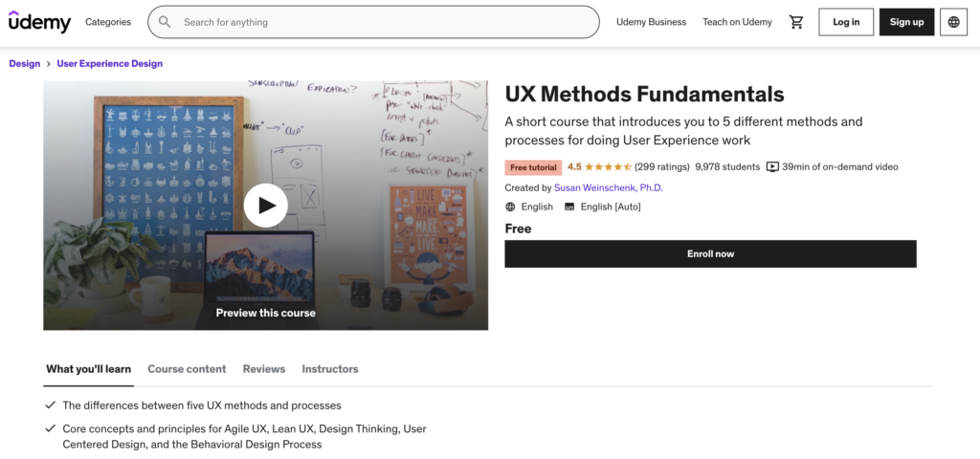Click the 'English [Auto]' captions text
The height and width of the screenshot is (459, 980).
click(x=611, y=207)
